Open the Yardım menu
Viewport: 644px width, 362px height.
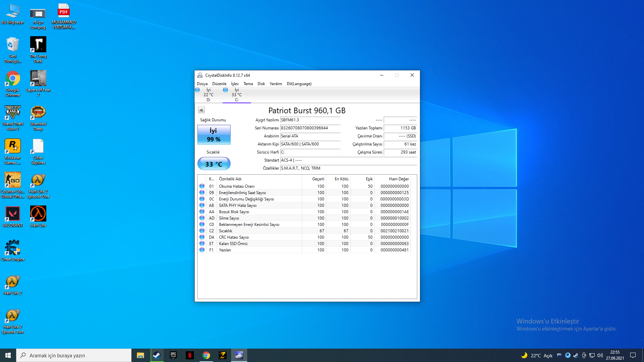pyautogui.click(x=276, y=84)
